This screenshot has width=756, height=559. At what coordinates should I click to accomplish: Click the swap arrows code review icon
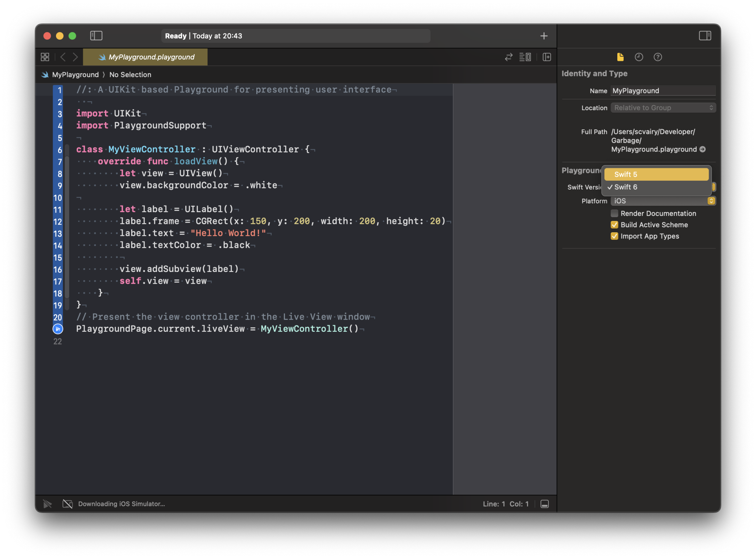point(508,57)
